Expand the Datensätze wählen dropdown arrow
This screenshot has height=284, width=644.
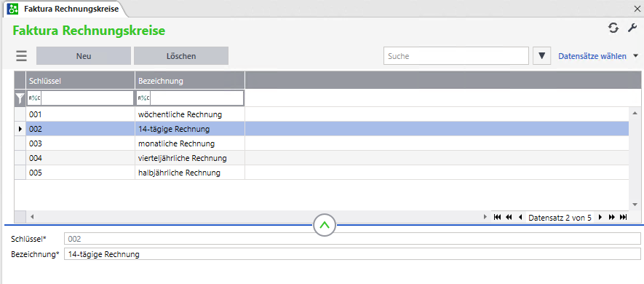coord(636,56)
